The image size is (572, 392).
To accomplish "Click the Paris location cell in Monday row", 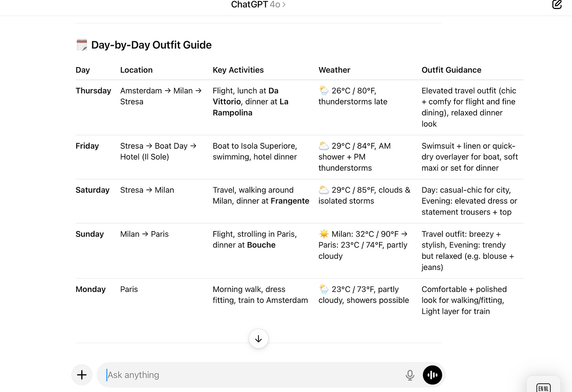I will pos(129,289).
